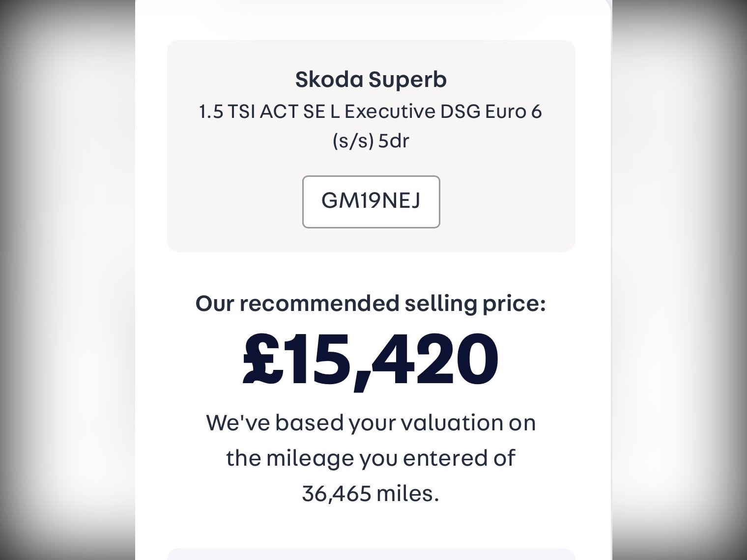This screenshot has height=560, width=747.
Task: Click the GM19NEJ registration plate box
Action: [371, 201]
